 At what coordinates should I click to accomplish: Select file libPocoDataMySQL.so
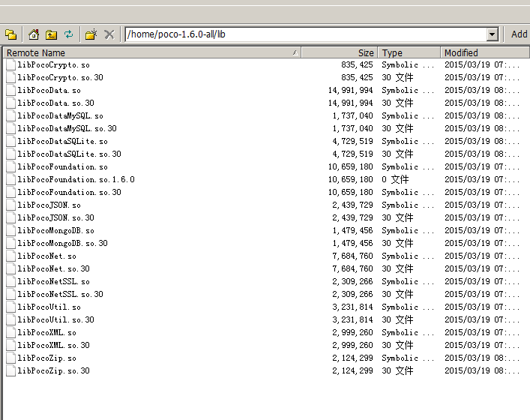pyautogui.click(x=60, y=116)
